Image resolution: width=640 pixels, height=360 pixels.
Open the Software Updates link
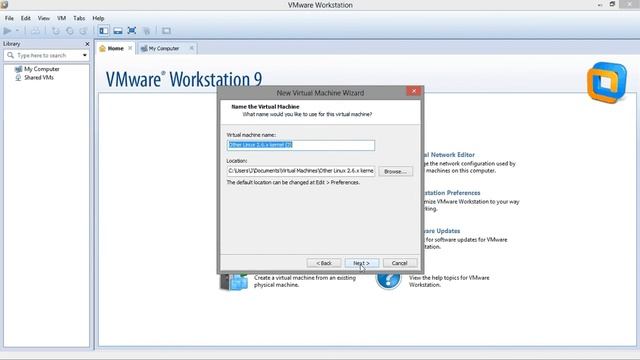[x=442, y=231]
